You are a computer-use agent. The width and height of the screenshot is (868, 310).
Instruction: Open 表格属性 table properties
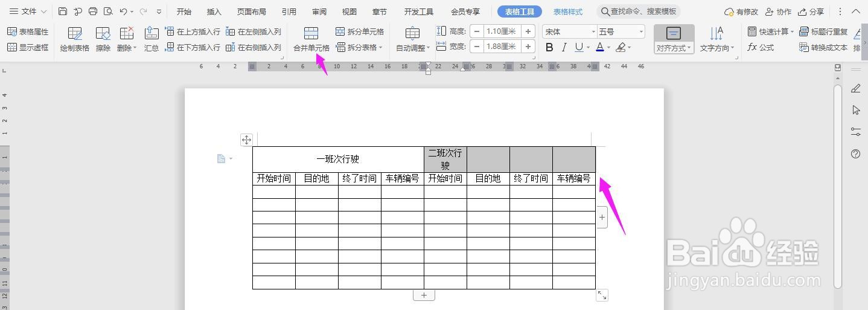click(28, 31)
